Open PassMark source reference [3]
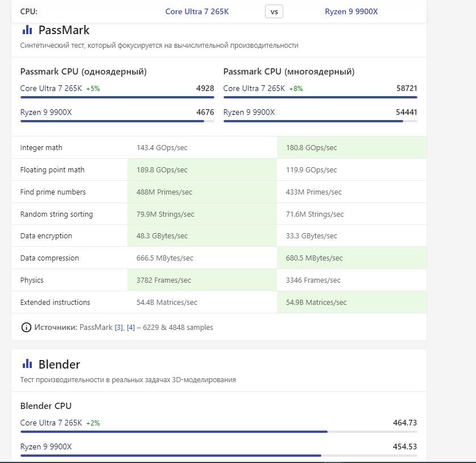 tap(118, 328)
